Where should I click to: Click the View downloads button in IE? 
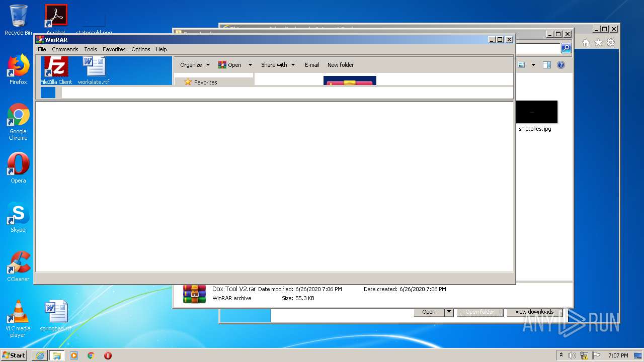tap(534, 312)
